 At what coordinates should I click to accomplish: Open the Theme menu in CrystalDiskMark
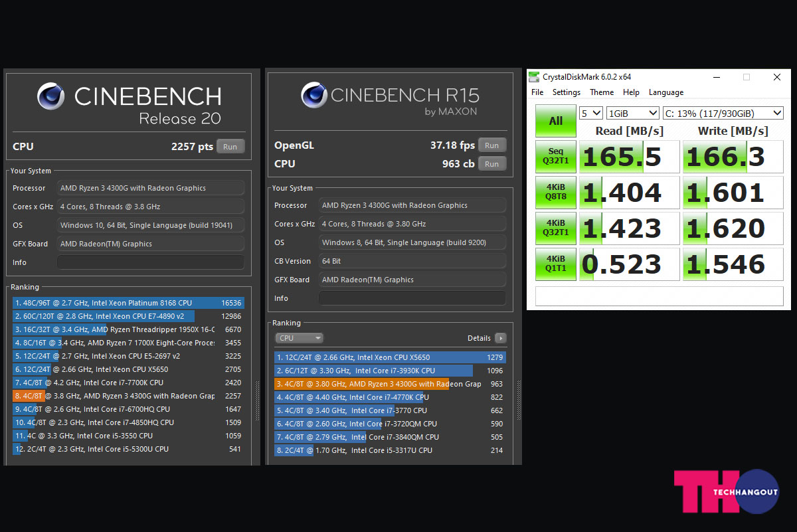(x=602, y=92)
